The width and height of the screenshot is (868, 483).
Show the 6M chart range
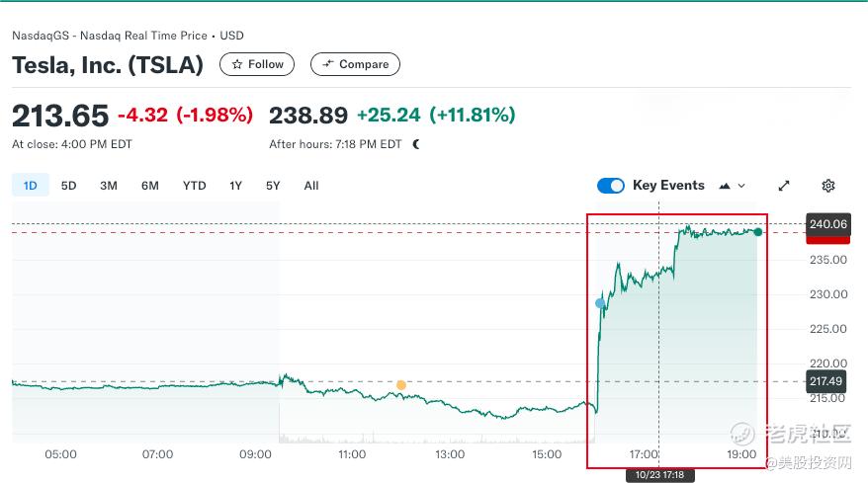(x=150, y=186)
